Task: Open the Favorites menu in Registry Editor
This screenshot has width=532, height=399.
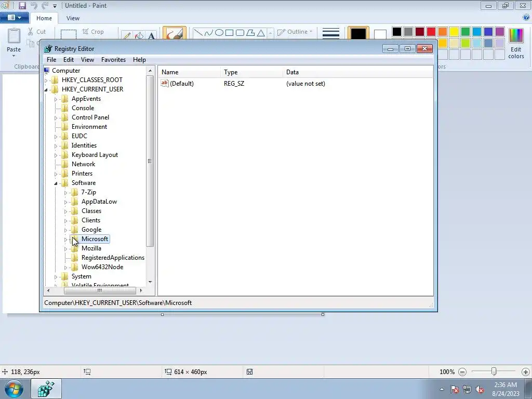Action: tap(113, 60)
